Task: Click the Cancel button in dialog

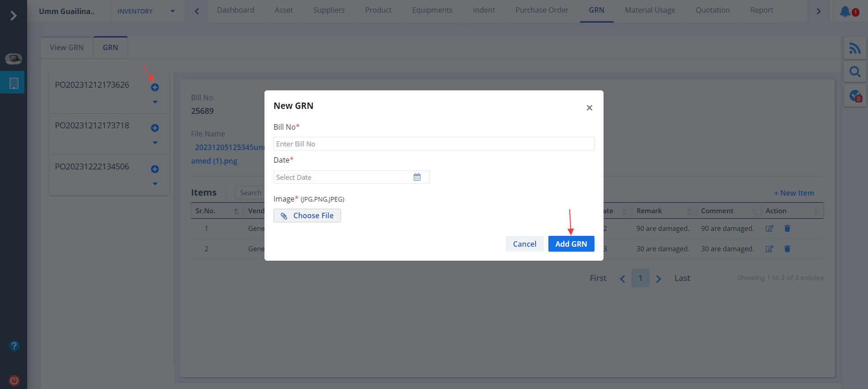Action: pos(524,244)
